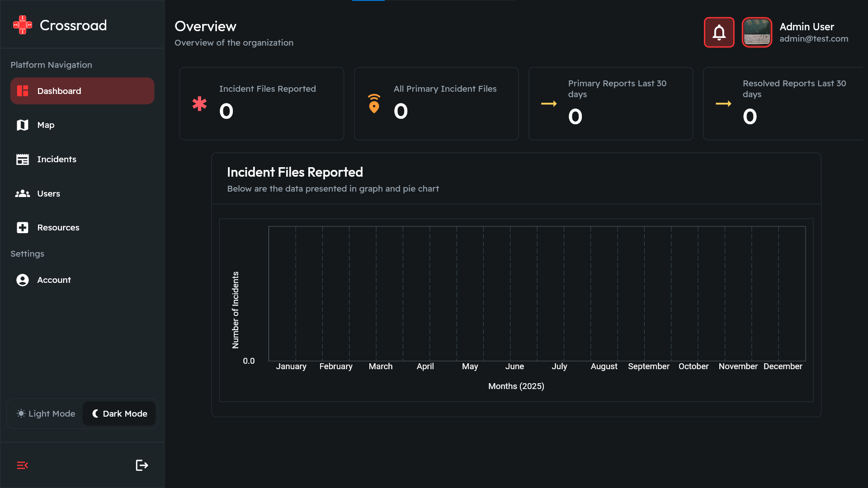Viewport: 868px width, 488px height.
Task: Select Primary Reports Last 30 days card
Action: tap(610, 104)
